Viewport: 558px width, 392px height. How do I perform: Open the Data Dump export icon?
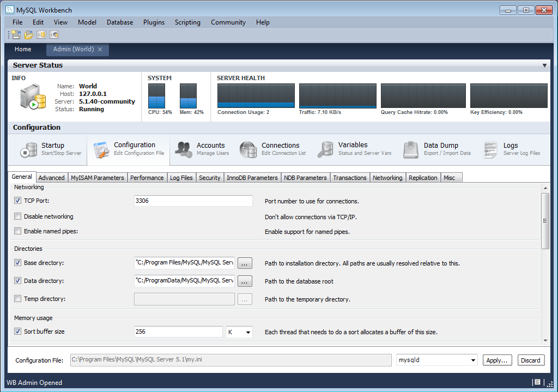pyautogui.click(x=410, y=148)
